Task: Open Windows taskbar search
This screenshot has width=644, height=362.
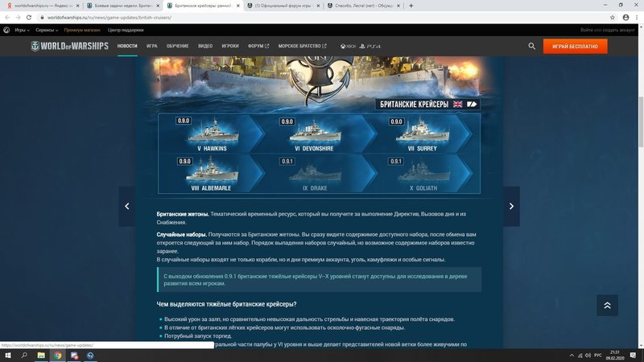Action: click(24, 356)
